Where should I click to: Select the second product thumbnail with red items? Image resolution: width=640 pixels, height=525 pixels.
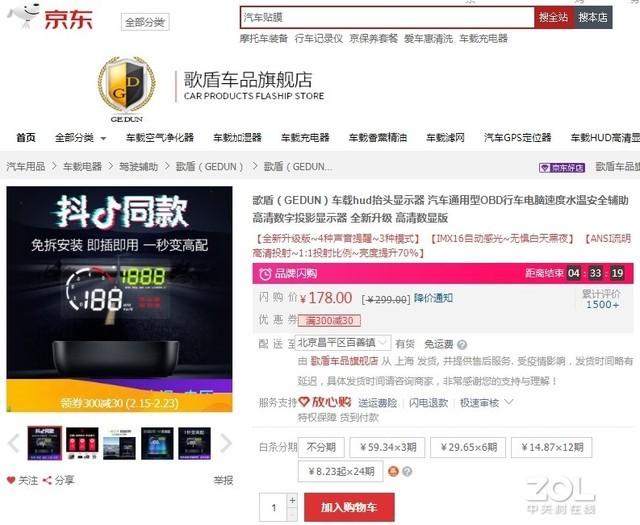coord(82,443)
